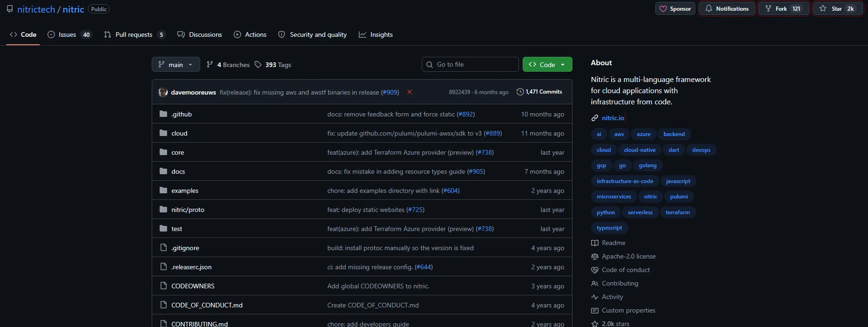Select the cloud-native topic tag
Viewport: 868px width, 327px height.
(x=639, y=150)
